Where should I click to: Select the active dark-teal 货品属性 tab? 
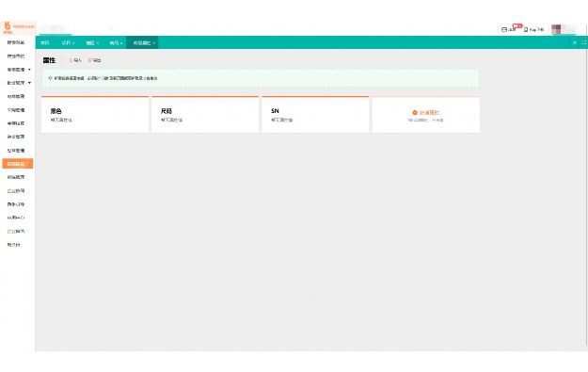coord(142,43)
